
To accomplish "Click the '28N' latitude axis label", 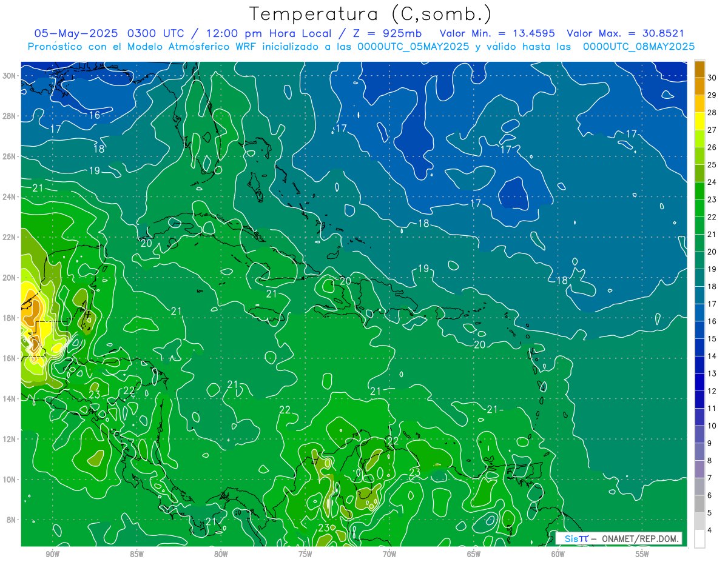I will click(x=10, y=116).
